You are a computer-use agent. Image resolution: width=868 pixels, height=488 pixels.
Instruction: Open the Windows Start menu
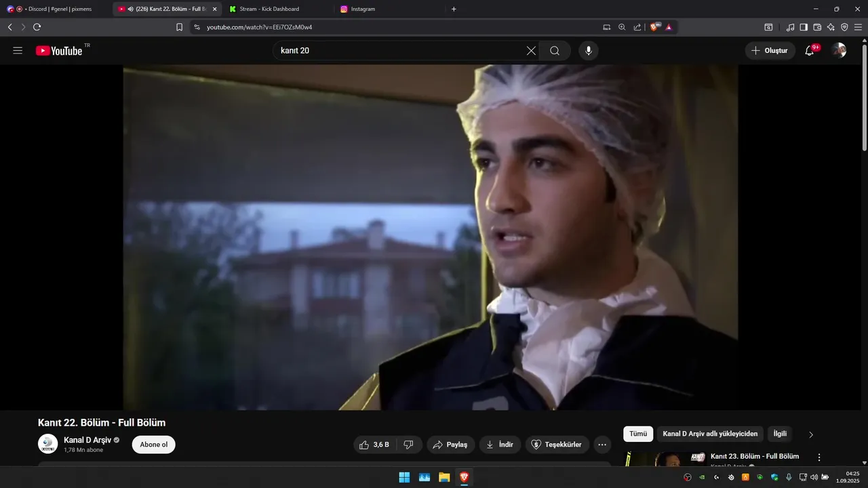click(x=404, y=477)
